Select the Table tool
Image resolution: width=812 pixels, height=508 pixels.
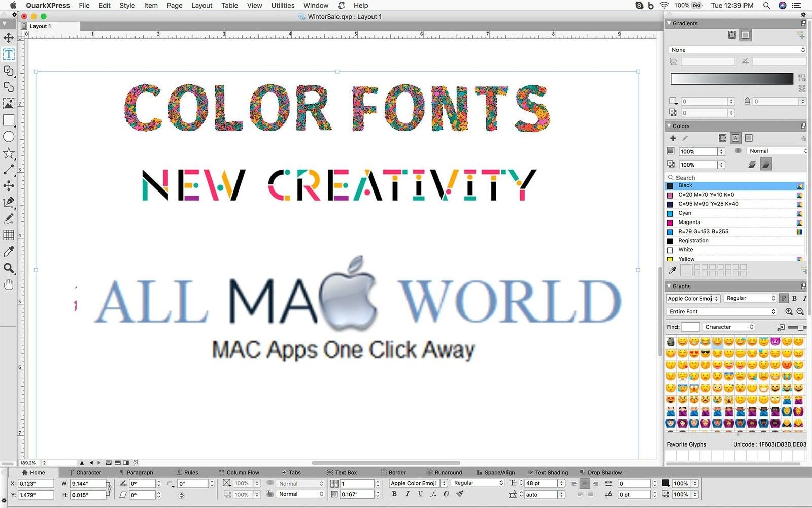(x=9, y=235)
